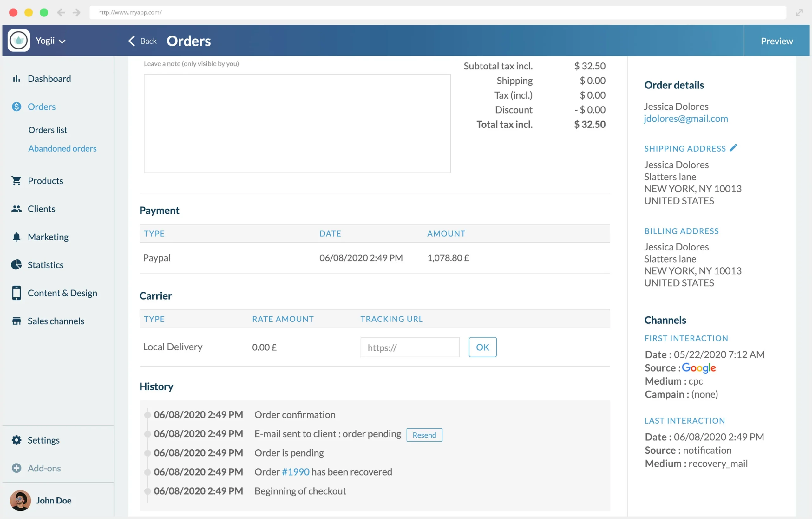This screenshot has height=519, width=812.
Task: Select Abandoned orders in the sidebar
Action: [62, 149]
